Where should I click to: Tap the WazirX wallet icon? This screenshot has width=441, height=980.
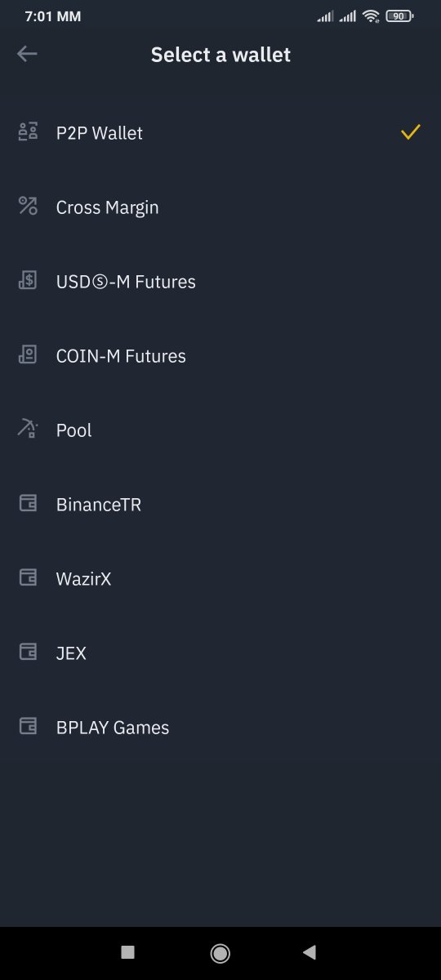[x=28, y=577]
